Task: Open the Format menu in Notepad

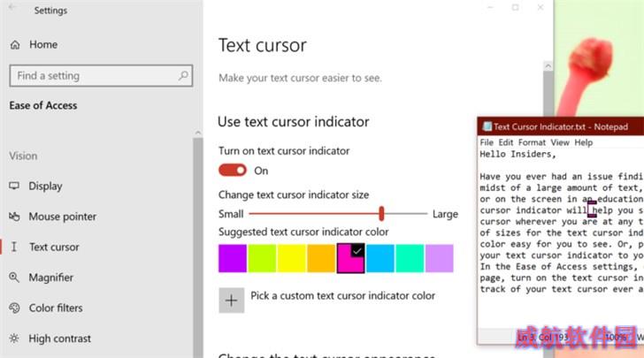Action: tap(532, 142)
